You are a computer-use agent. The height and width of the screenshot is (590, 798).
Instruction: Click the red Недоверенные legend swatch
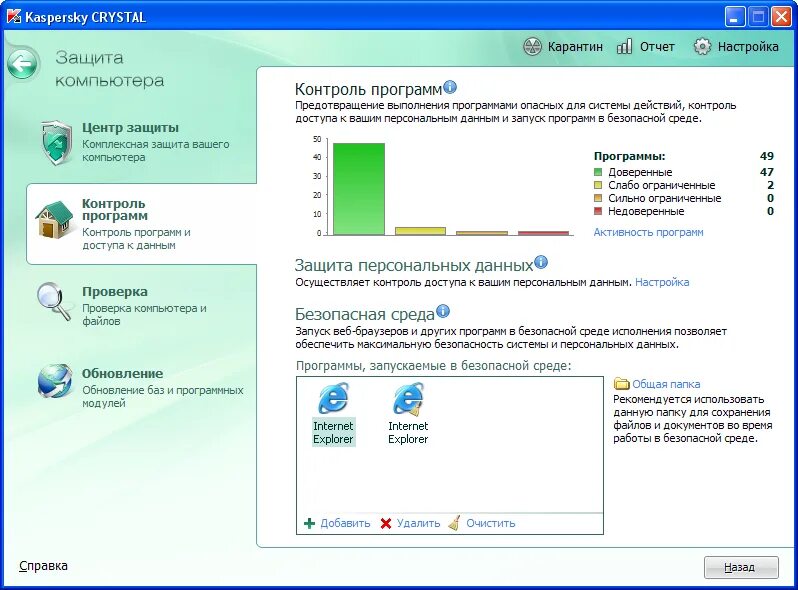click(x=598, y=211)
